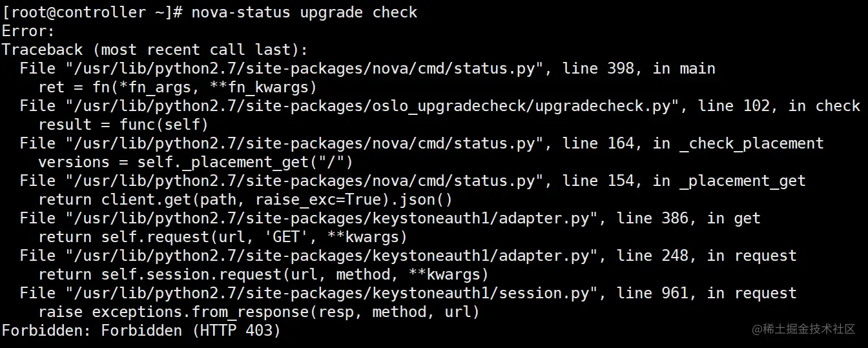Place cursor on "ret = fn(*fn_args, **fn_kwargs)"
Image resolution: width=868 pixels, height=348 pixels.
coord(178,87)
